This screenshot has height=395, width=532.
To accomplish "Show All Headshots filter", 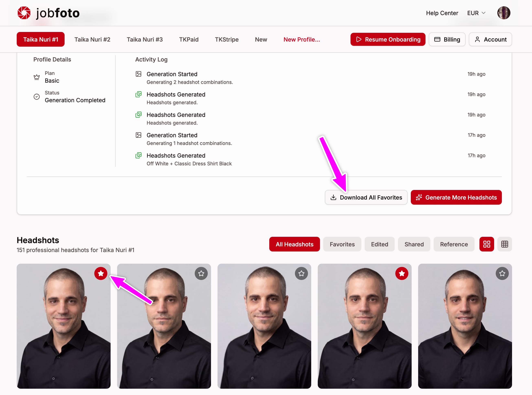I will pos(295,244).
